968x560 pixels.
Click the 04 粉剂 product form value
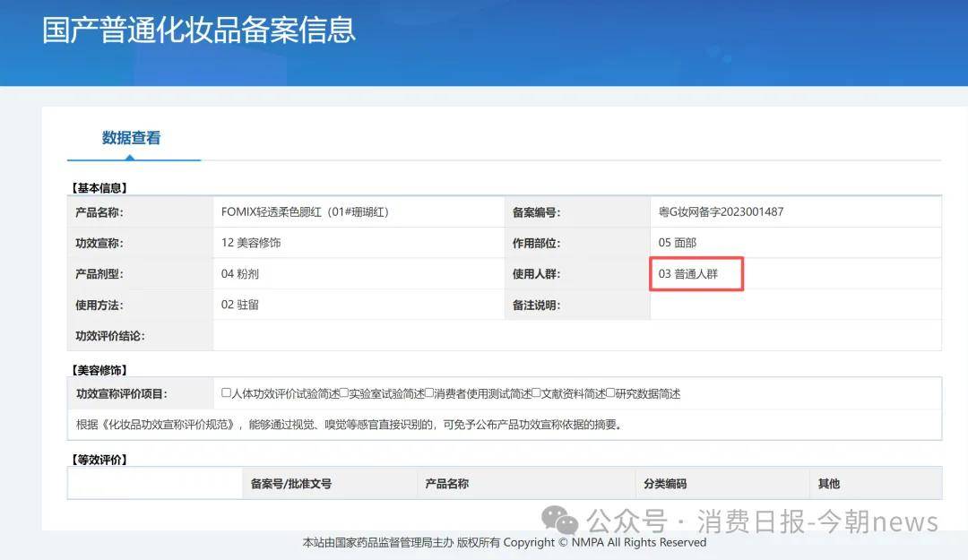(240, 274)
